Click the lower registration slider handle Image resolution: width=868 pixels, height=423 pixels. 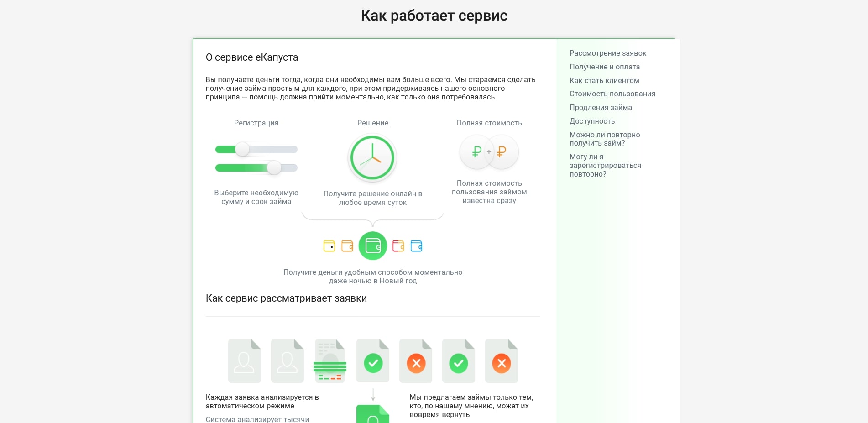click(274, 167)
